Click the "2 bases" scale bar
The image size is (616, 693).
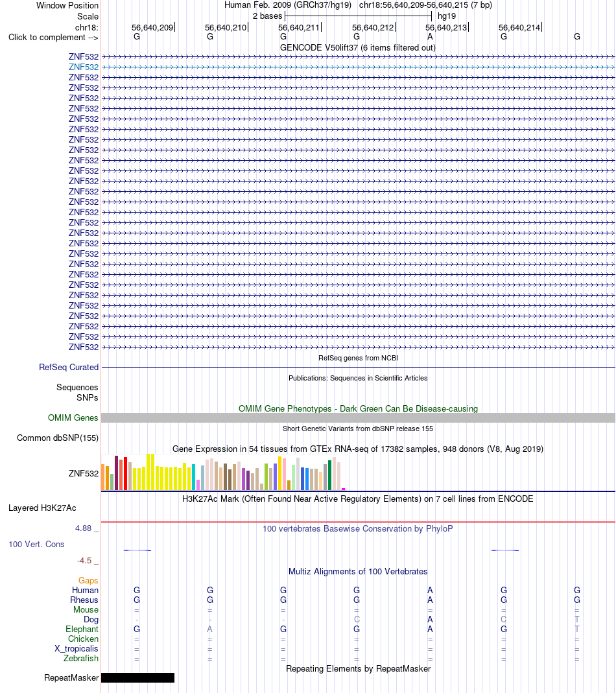point(358,16)
